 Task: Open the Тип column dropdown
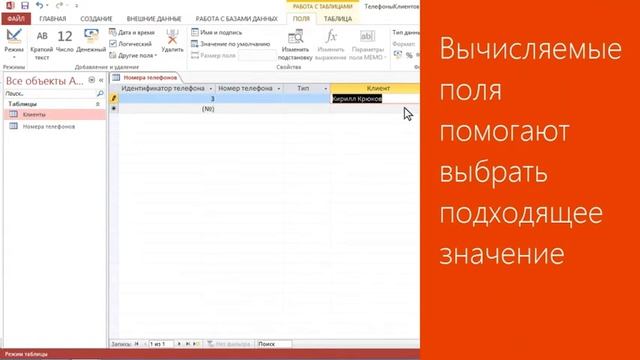[x=326, y=89]
